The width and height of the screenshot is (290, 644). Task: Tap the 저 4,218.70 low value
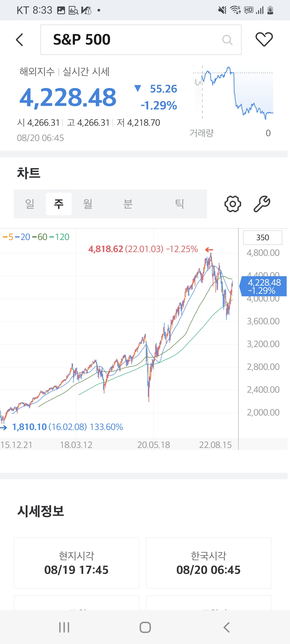coord(139,123)
